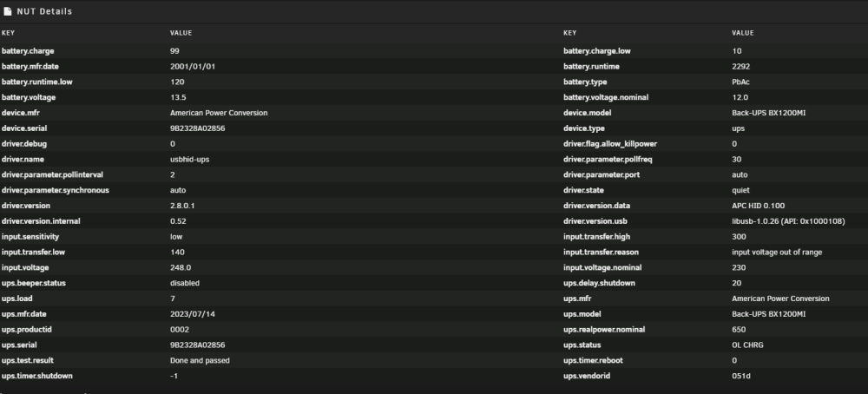The height and width of the screenshot is (394, 868).
Task: Select the device.serial value 9B2328A02856
Action: pos(197,128)
